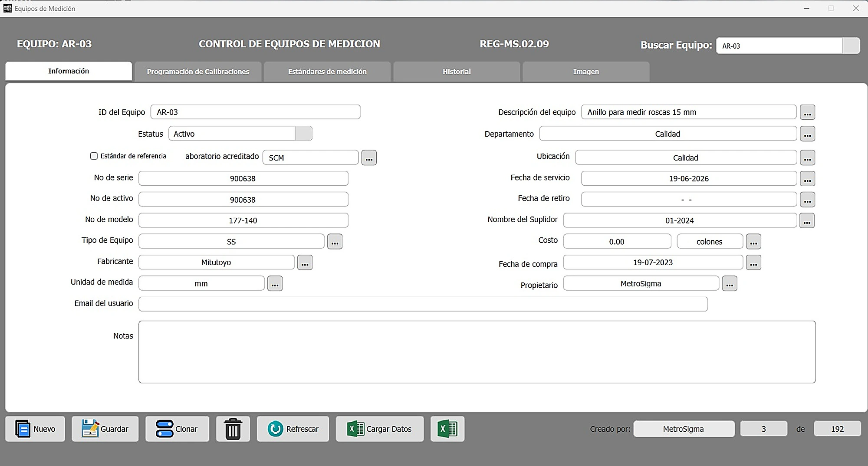868x466 pixels.
Task: Click inside the Notas text area
Action: coord(477,352)
